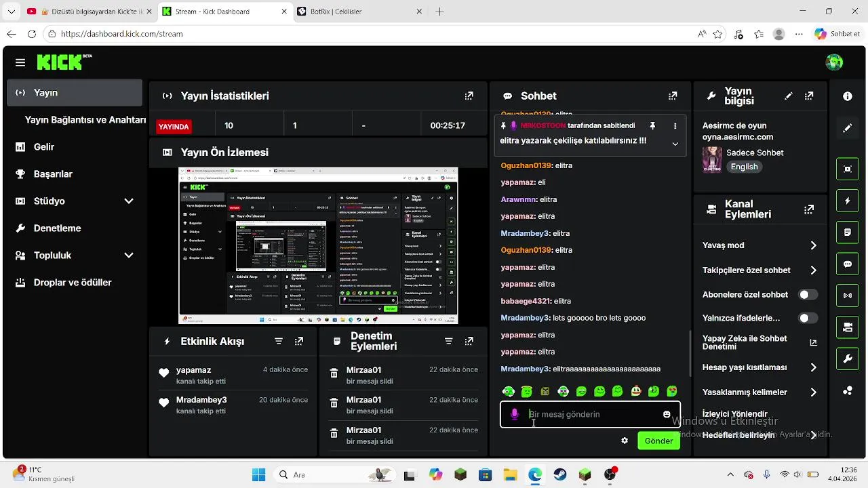Open chat settings gear icon
Screen dimensions: 868x488
click(x=625, y=441)
